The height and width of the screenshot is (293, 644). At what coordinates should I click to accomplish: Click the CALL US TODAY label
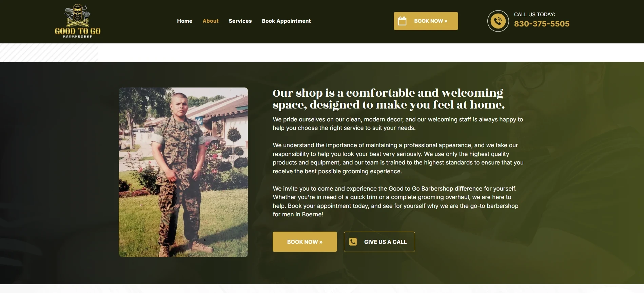(x=534, y=14)
